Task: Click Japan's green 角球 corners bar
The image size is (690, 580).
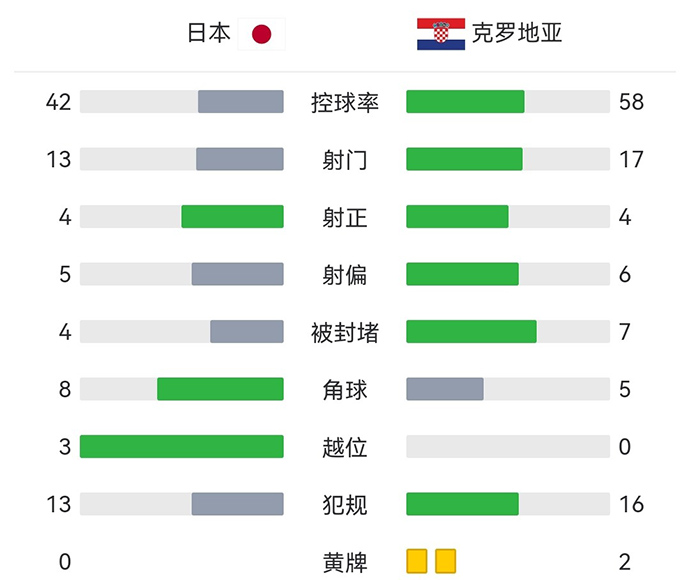Action: click(x=220, y=389)
